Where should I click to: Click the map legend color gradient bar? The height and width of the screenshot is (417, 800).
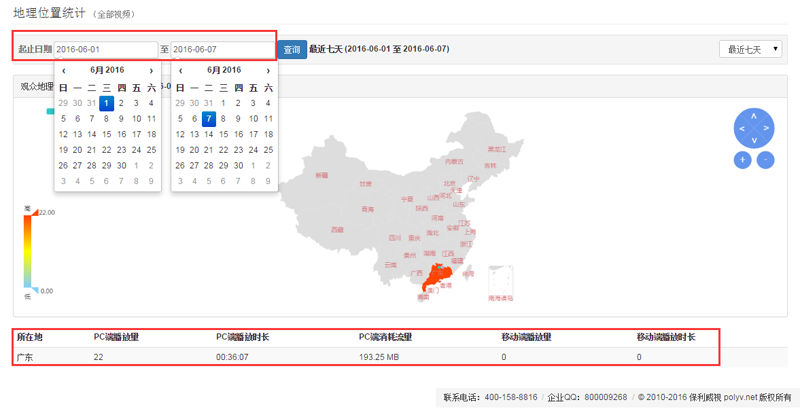click(x=28, y=250)
